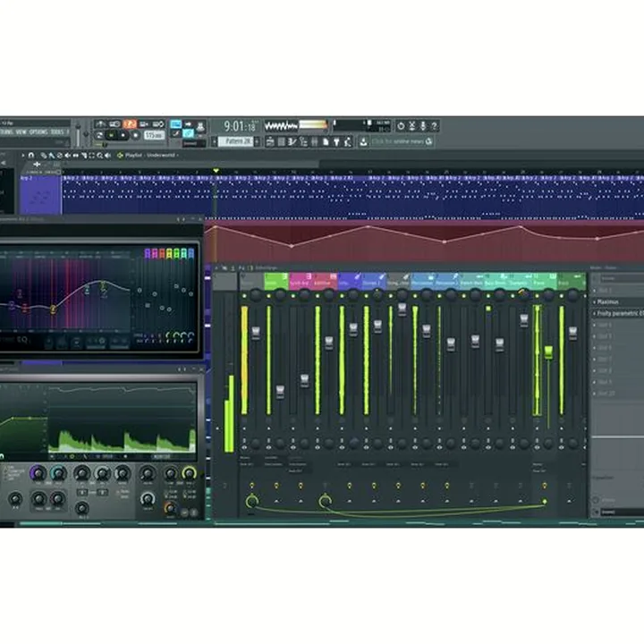Viewport: 644px width, 644px height.
Task: Click the Maximus effect slot in mixer
Action: pyautogui.click(x=618, y=302)
